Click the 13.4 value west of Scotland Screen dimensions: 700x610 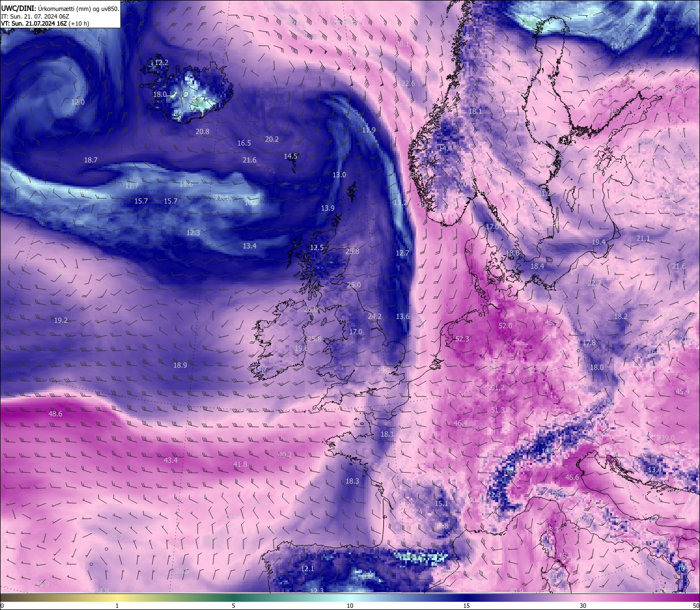(249, 246)
